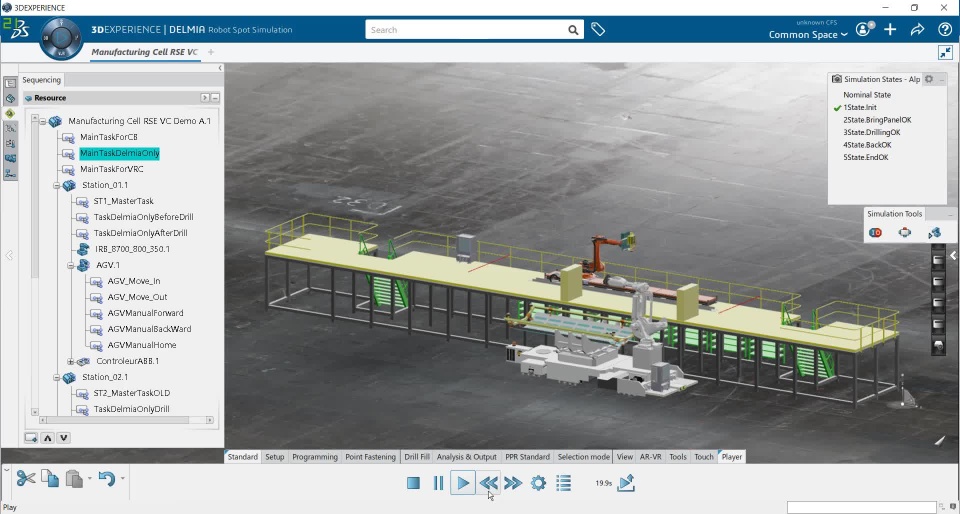Select Nominal State
960x514 pixels.
[867, 95]
